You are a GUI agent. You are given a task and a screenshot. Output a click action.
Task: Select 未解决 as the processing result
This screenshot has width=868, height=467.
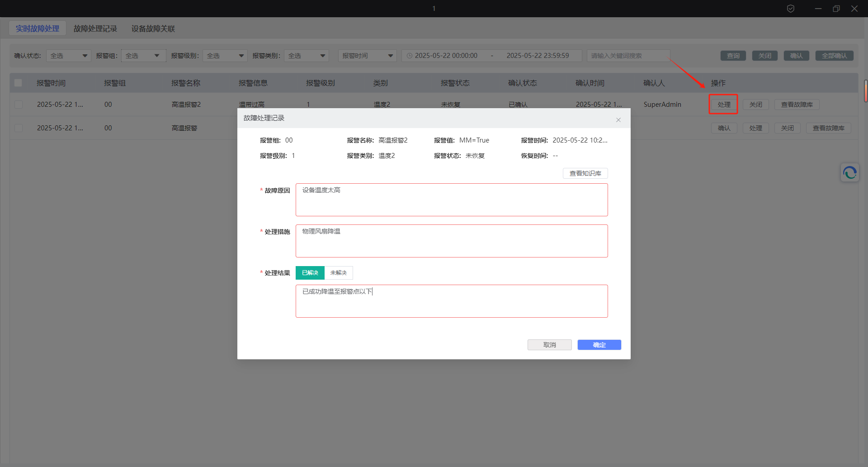pos(338,273)
